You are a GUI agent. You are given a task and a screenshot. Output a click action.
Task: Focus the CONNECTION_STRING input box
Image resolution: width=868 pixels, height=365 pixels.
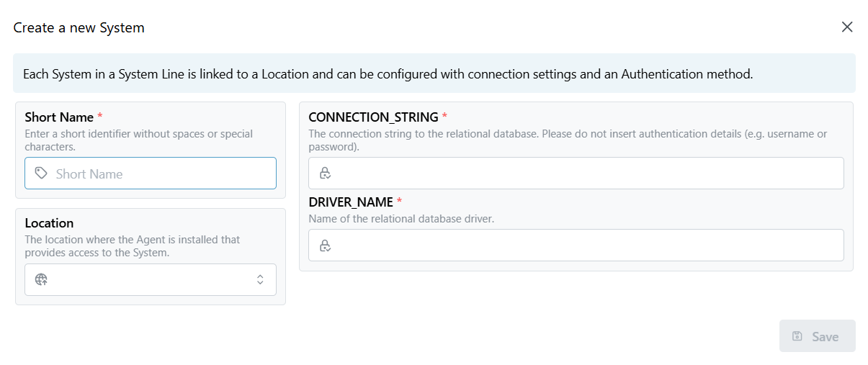583,173
